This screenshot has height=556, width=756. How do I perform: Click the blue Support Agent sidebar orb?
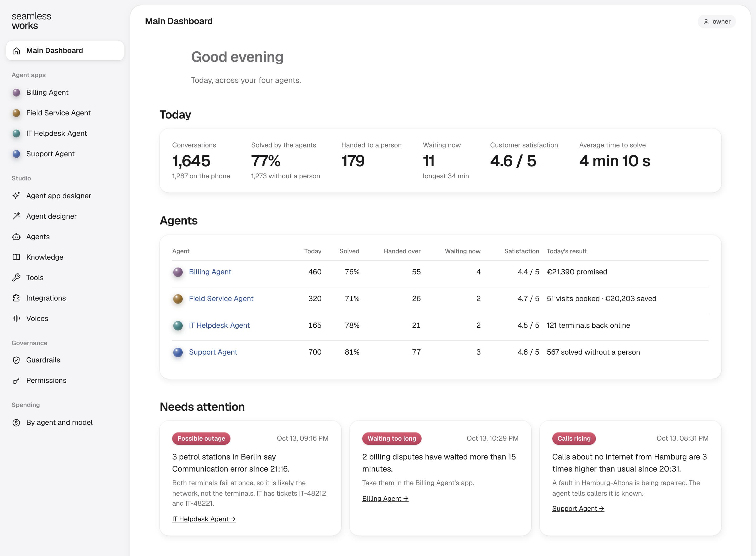[x=16, y=154]
